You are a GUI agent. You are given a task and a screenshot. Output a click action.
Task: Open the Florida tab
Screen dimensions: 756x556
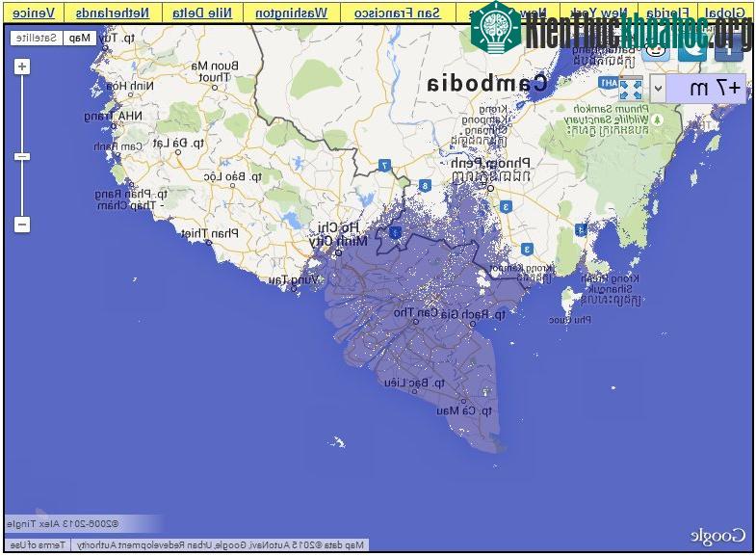point(667,13)
